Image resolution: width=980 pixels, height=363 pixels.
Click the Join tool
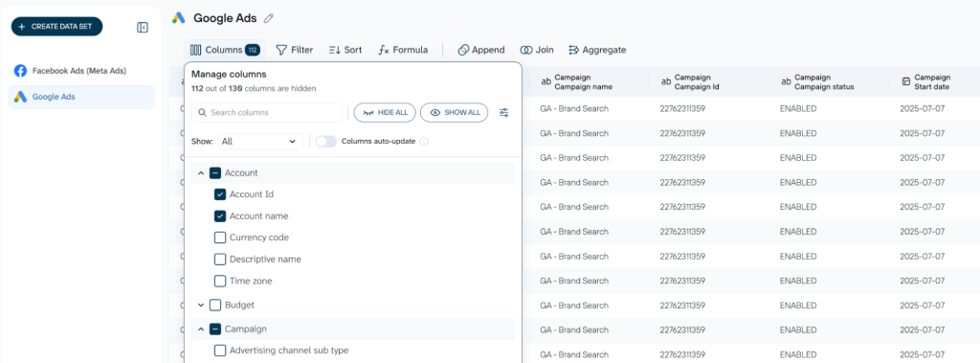coord(537,50)
